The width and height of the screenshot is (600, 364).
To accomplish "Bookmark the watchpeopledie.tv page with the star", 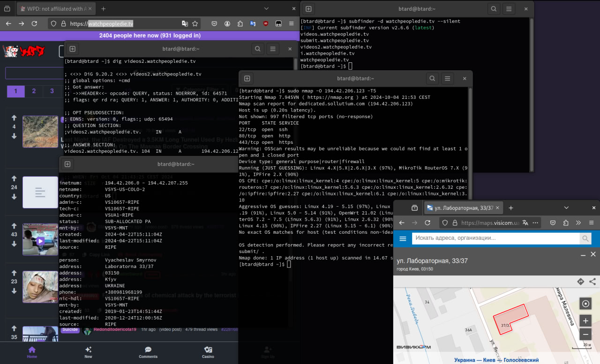I will (195, 23).
